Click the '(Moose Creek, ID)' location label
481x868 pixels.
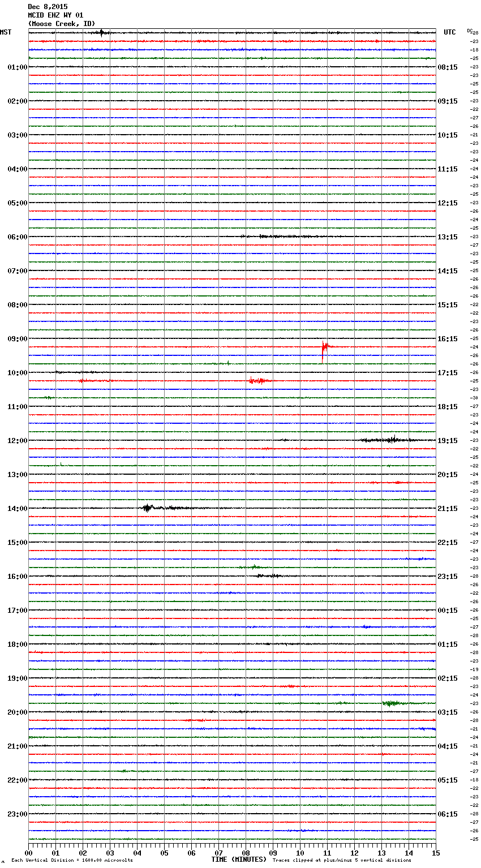coord(62,24)
